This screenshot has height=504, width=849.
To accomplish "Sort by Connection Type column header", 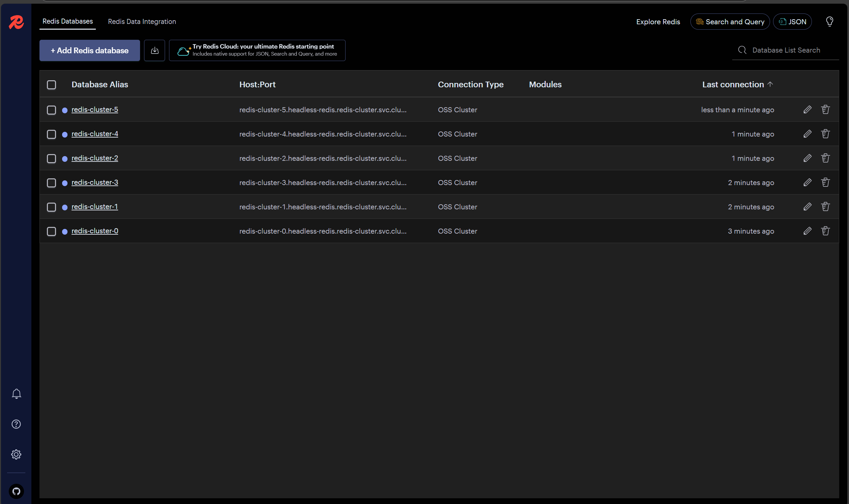I will point(470,84).
